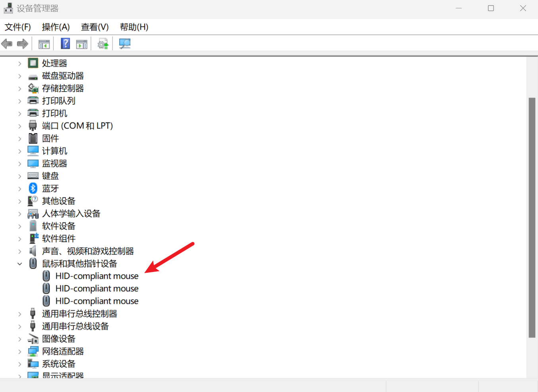Click the scan for hardware changes monitor icon

click(125, 44)
